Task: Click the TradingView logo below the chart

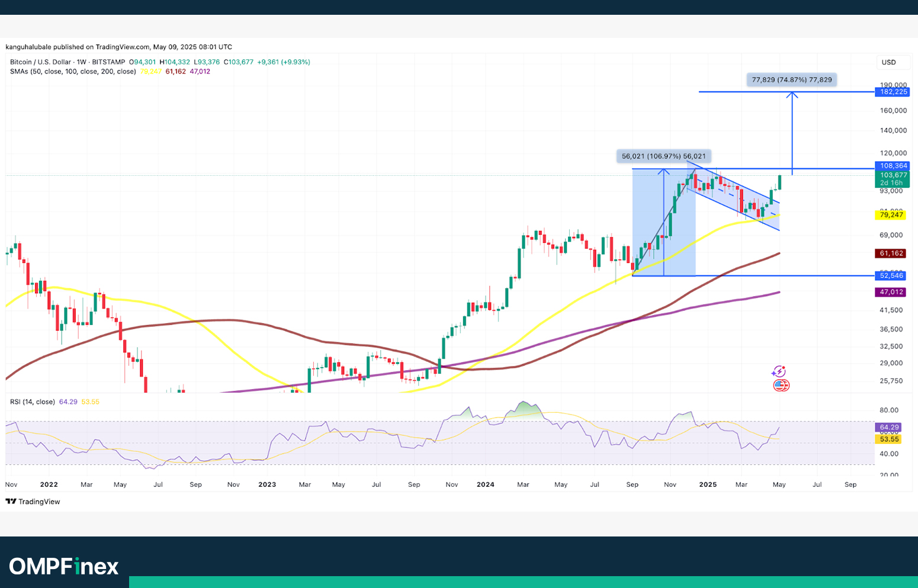Action: 33,502
